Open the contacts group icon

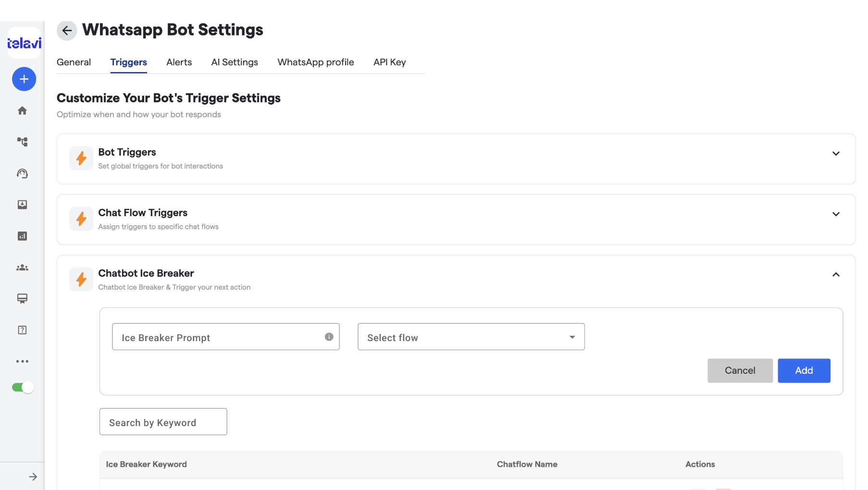tap(22, 268)
